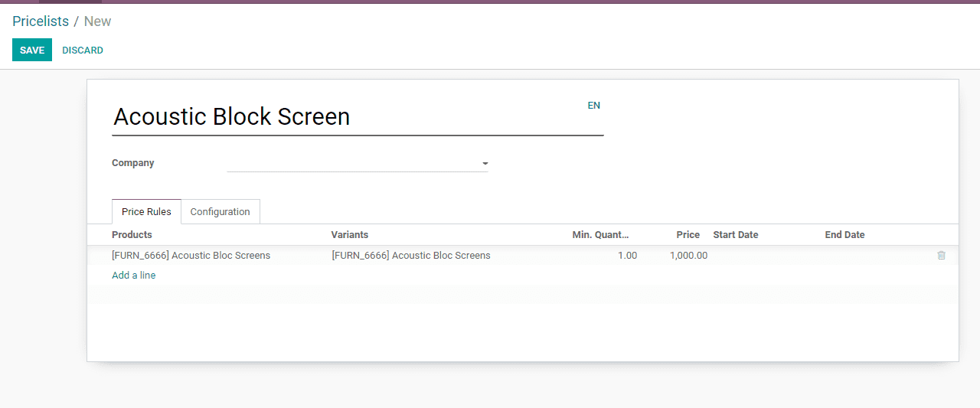Sort by the Variants column header
This screenshot has width=980, height=408.
[350, 235]
